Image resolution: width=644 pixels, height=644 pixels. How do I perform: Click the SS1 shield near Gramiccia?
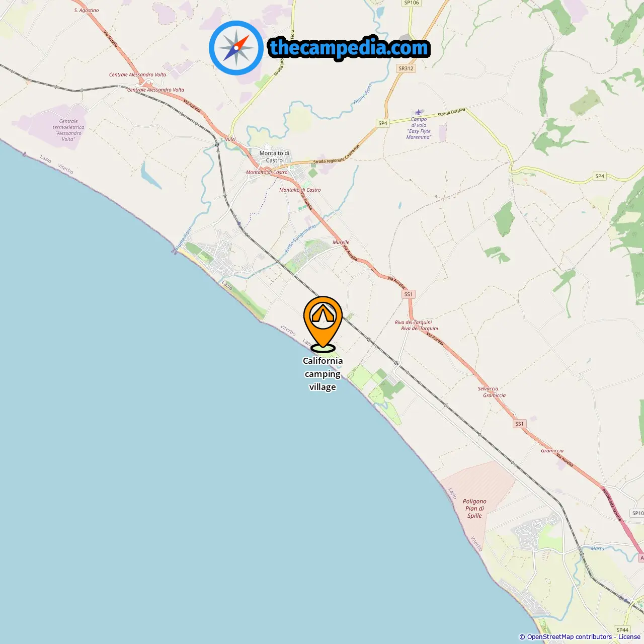pos(519,424)
